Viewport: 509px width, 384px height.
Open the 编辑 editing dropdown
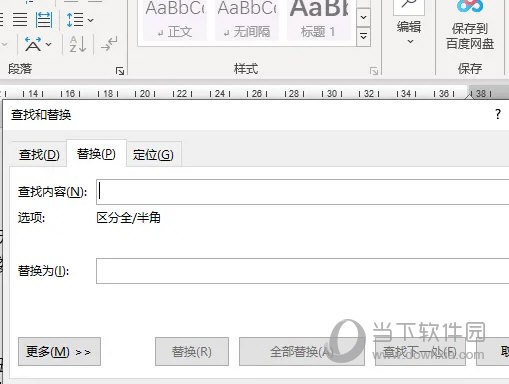point(409,23)
